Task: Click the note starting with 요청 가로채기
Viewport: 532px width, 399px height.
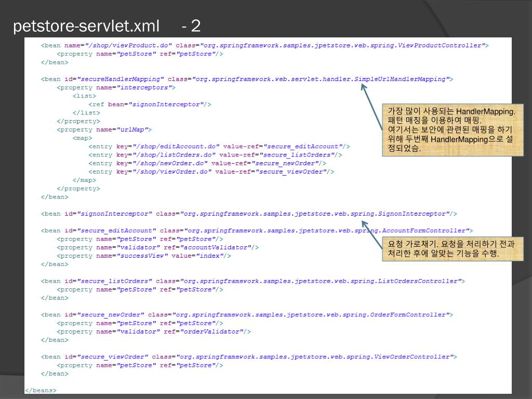Action: pyautogui.click(x=453, y=249)
